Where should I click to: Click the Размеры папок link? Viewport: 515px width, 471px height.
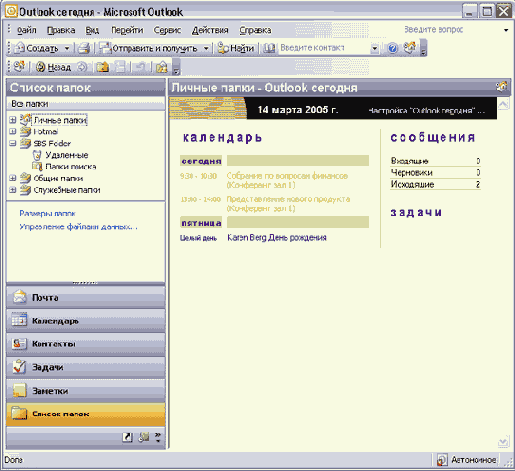click(x=47, y=213)
